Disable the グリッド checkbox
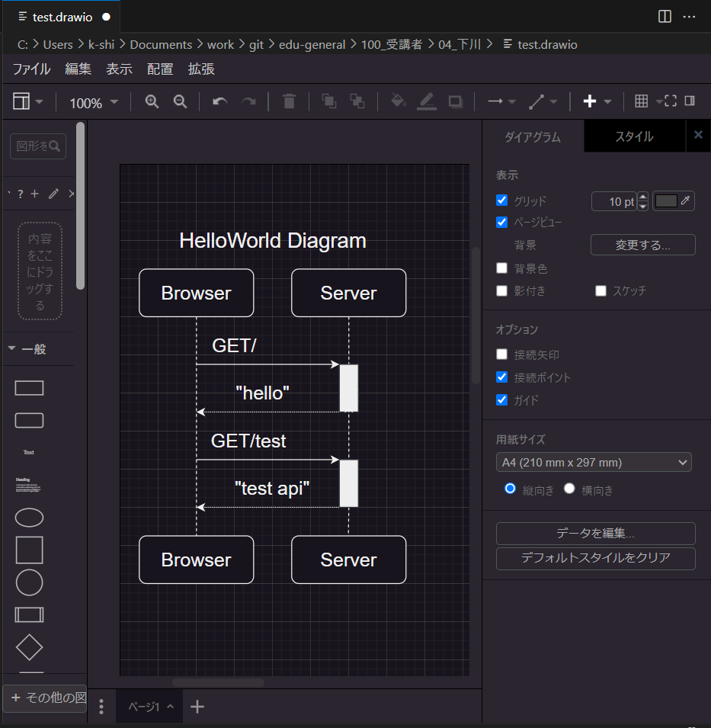711x728 pixels. tap(501, 200)
